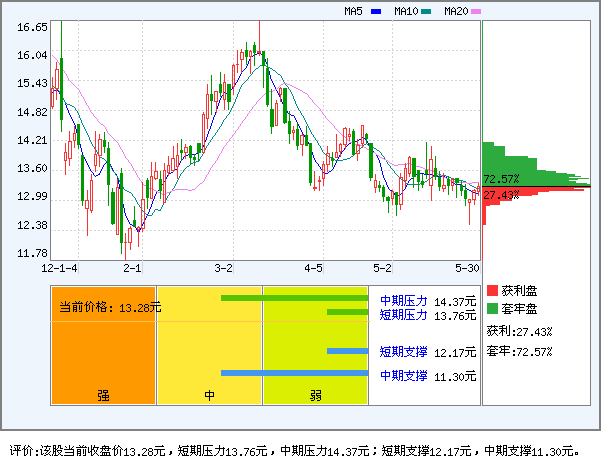Click the green 套牢盘 legend square

coord(492,308)
